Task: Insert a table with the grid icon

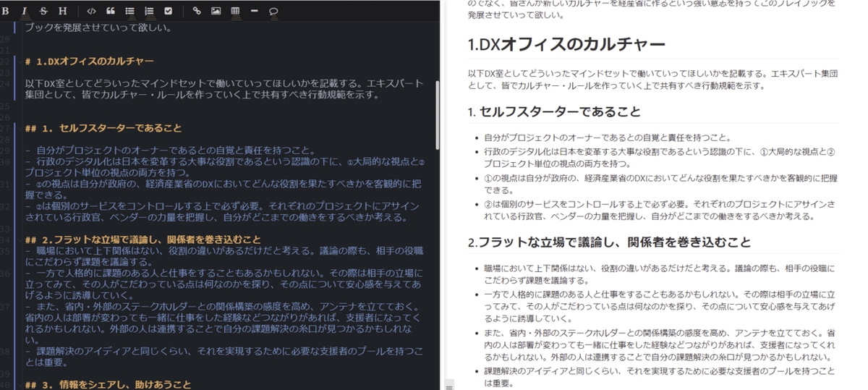Action: [235, 11]
